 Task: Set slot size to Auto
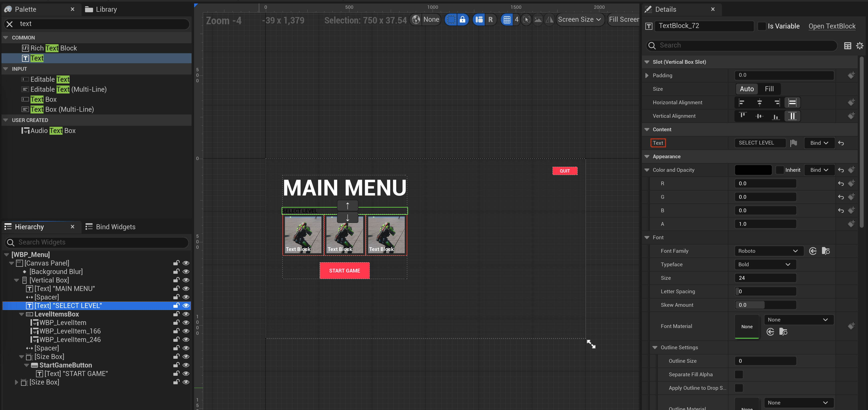click(746, 89)
